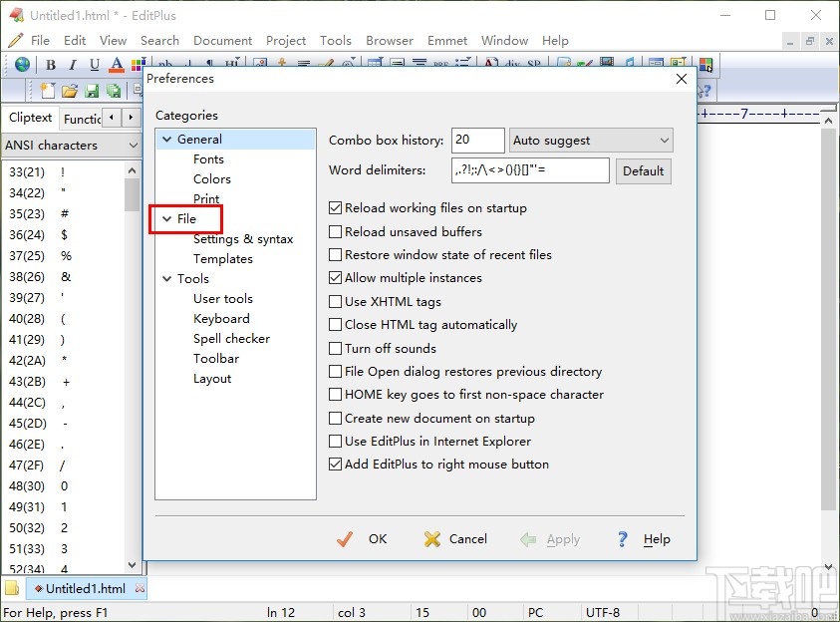Create a new file with the toolbar icon

pos(48,91)
